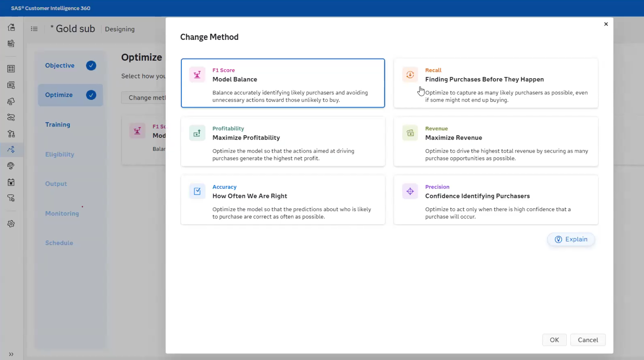The image size is (644, 360).
Task: Select the How Often We Are Right card
Action: pos(283,200)
